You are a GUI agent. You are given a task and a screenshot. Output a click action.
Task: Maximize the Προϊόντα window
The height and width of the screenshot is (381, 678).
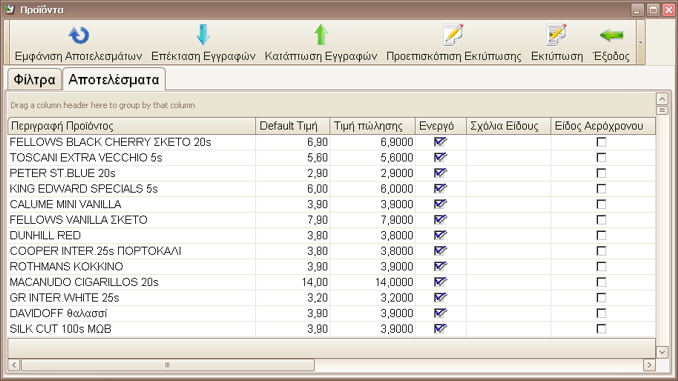coord(653,10)
